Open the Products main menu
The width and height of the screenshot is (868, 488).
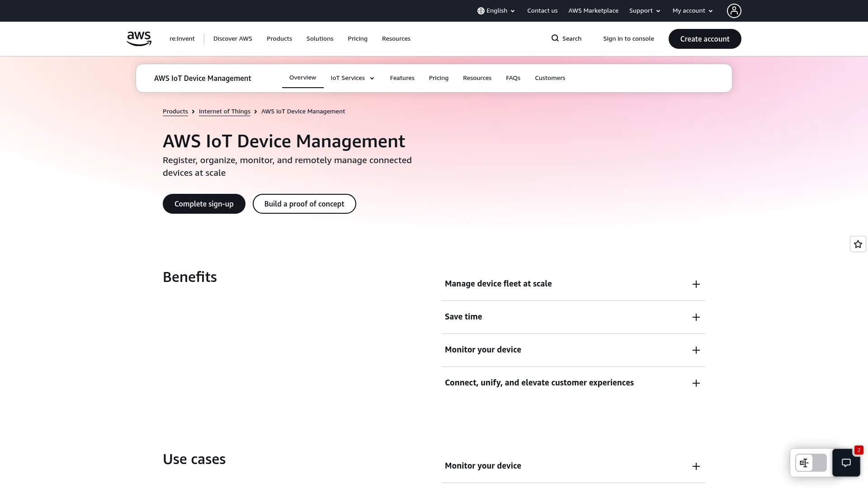pos(279,39)
